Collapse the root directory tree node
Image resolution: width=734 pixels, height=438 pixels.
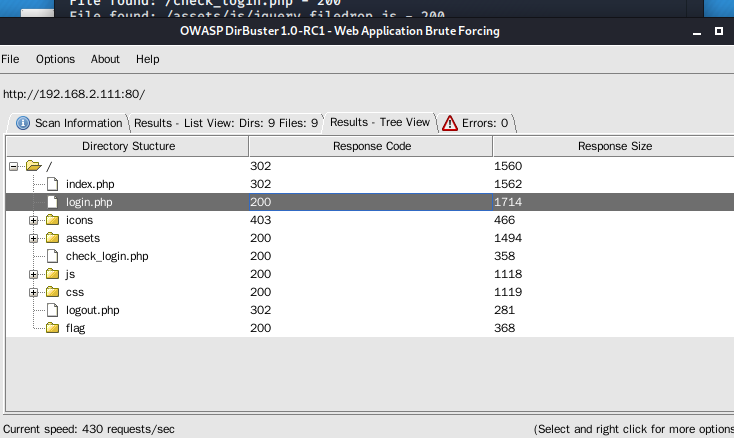(14, 166)
